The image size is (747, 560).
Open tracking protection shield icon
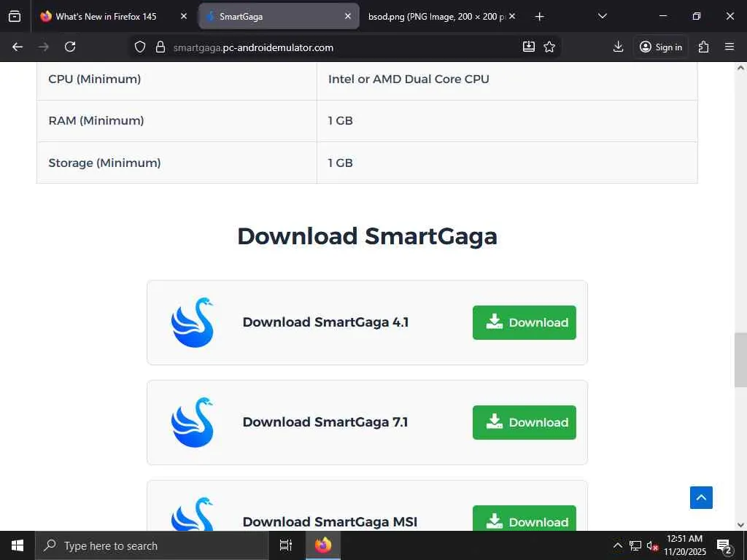139,47
